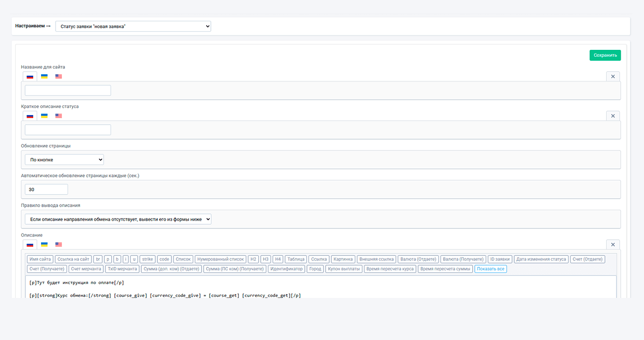Insert the Время пересчета курса tag
This screenshot has width=644, height=340.
coord(390,269)
